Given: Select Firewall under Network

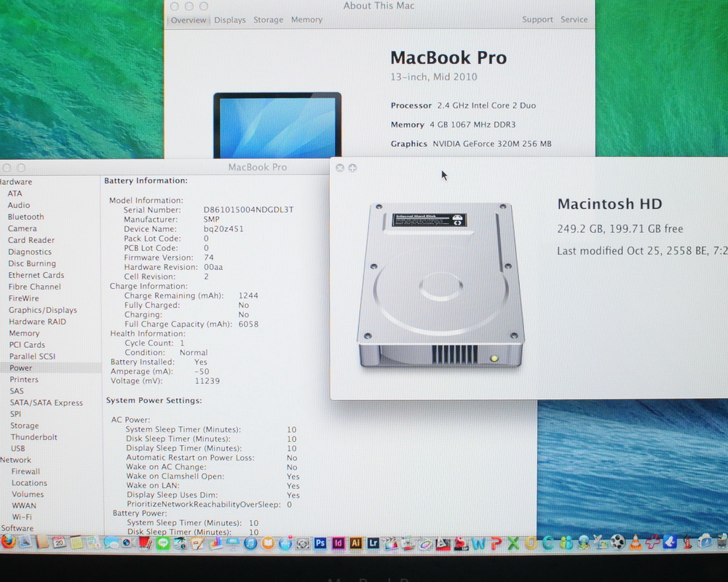Looking at the screenshot, I should 26,471.
